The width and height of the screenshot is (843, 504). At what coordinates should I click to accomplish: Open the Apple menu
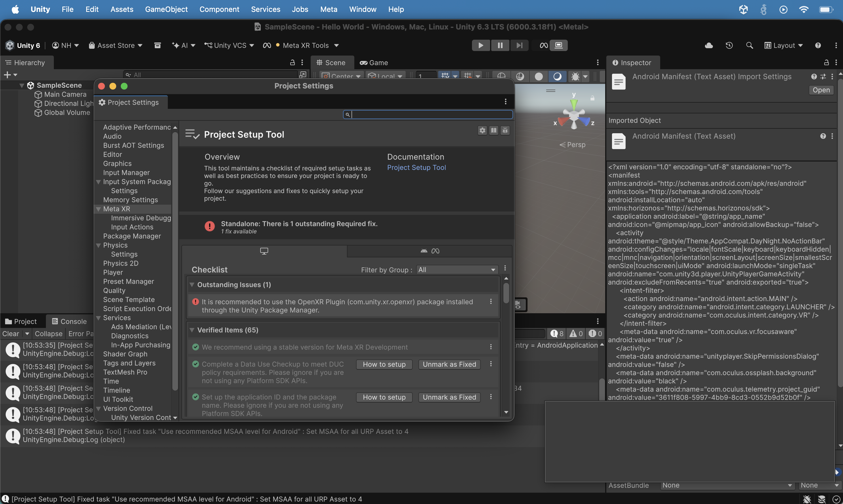tap(15, 9)
